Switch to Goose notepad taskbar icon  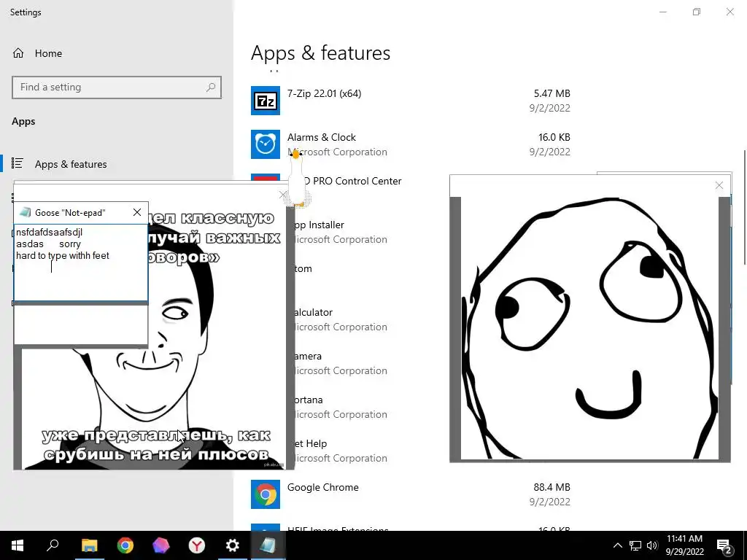268,545
